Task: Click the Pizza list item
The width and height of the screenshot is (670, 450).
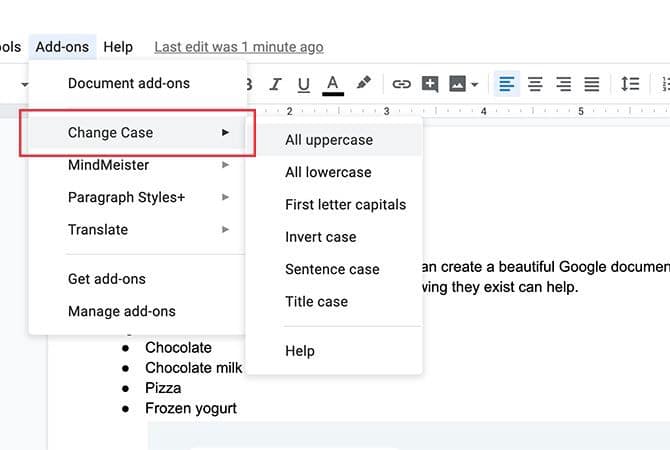Action: click(x=163, y=388)
